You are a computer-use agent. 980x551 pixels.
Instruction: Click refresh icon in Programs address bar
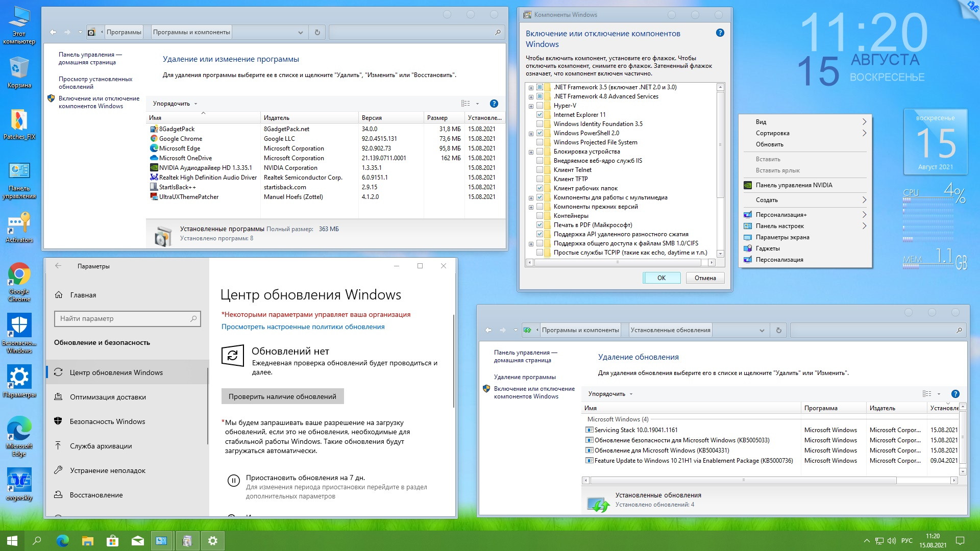click(317, 32)
